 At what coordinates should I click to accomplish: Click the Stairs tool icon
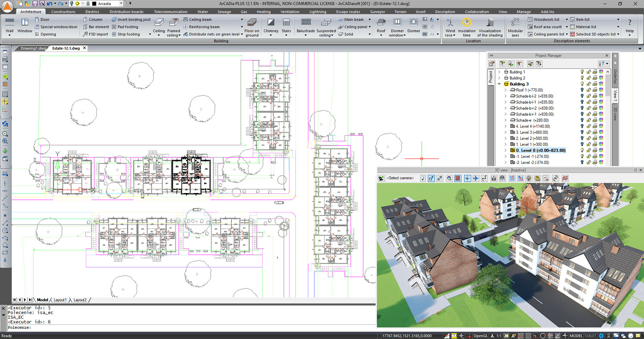coord(286,25)
